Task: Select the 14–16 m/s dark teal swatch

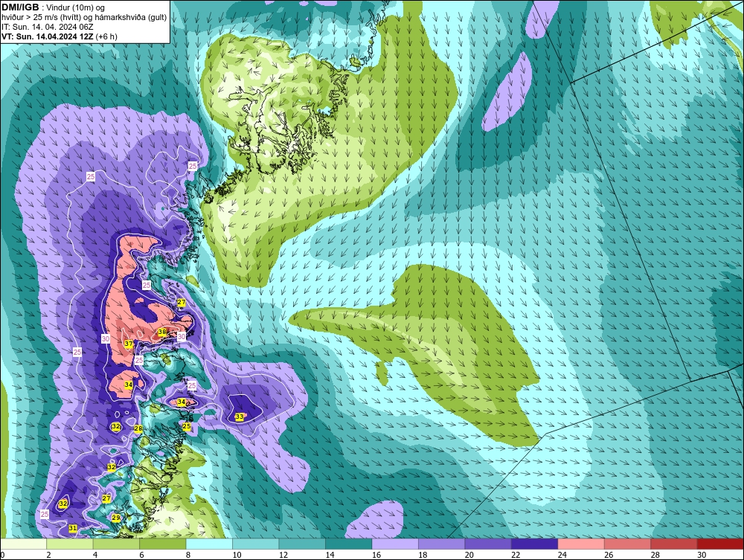Action: [x=349, y=544]
